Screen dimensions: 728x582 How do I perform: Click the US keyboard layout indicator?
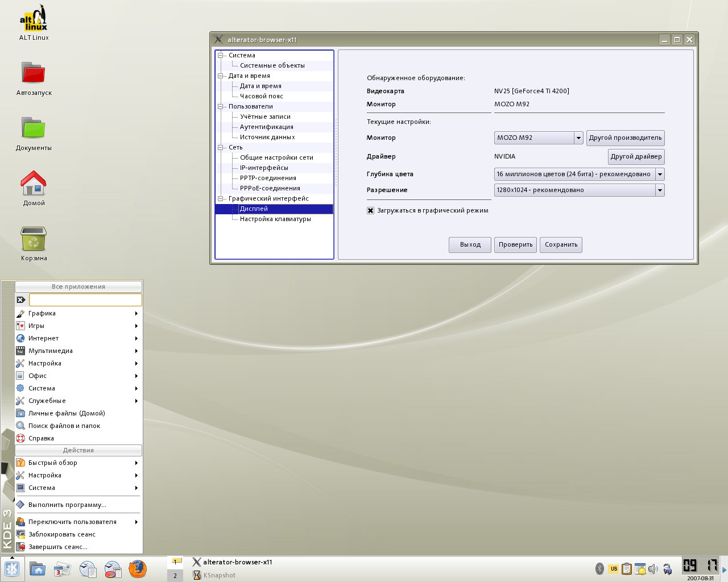(614, 568)
